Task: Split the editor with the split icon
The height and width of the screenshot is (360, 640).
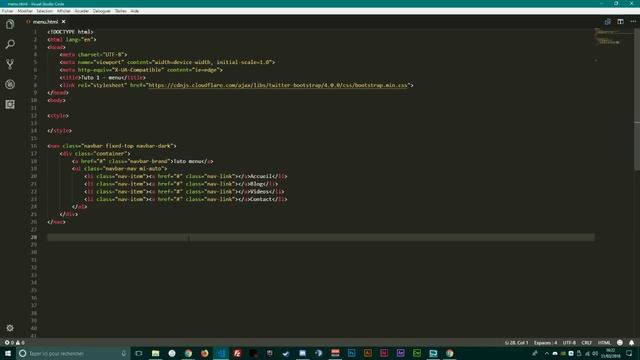Action: (620, 22)
